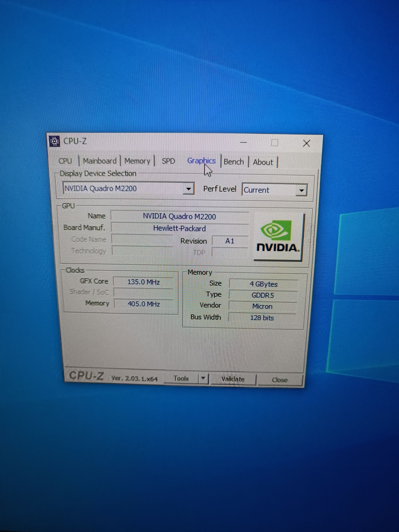399x532 pixels.
Task: Open the Memory tab
Action: click(137, 161)
